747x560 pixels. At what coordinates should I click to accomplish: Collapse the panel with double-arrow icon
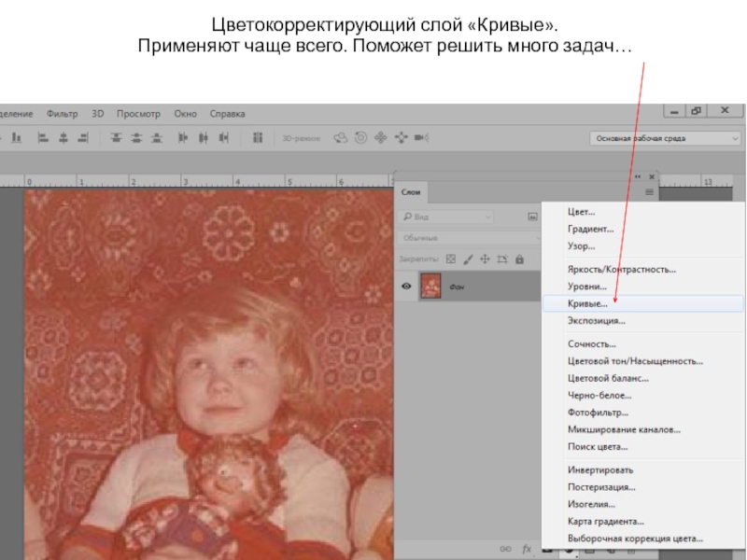click(x=639, y=175)
